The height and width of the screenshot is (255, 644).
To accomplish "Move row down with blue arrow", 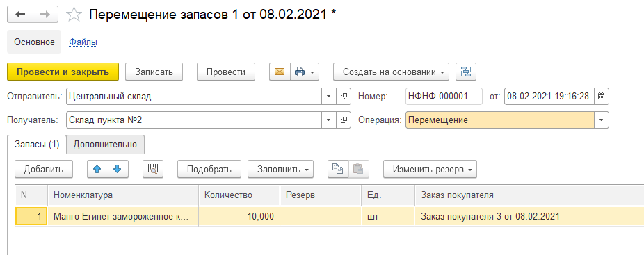I will coord(118,169).
